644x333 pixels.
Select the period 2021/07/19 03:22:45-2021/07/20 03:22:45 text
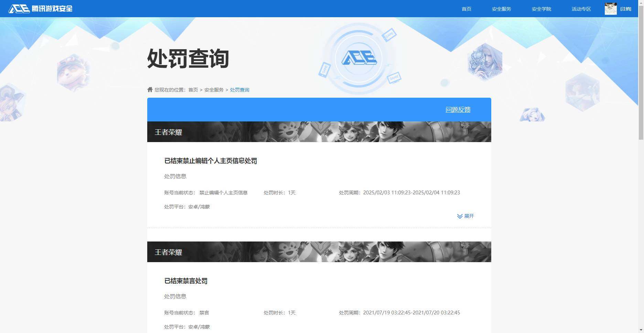click(411, 313)
